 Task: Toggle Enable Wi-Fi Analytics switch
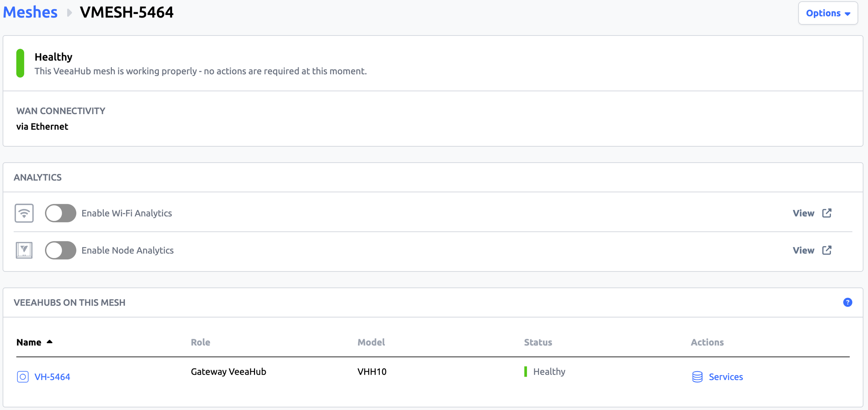click(x=60, y=213)
